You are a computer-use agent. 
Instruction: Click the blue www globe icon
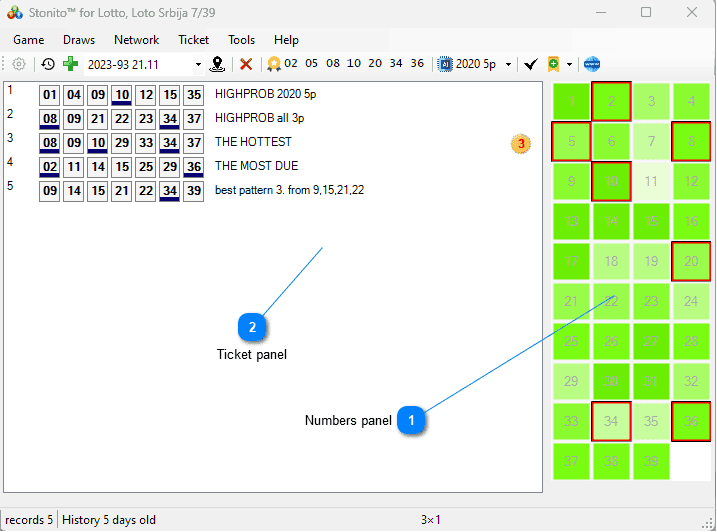[592, 64]
